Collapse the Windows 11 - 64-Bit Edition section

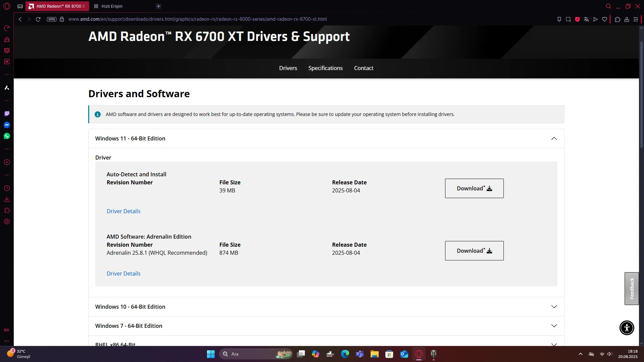coord(554,138)
